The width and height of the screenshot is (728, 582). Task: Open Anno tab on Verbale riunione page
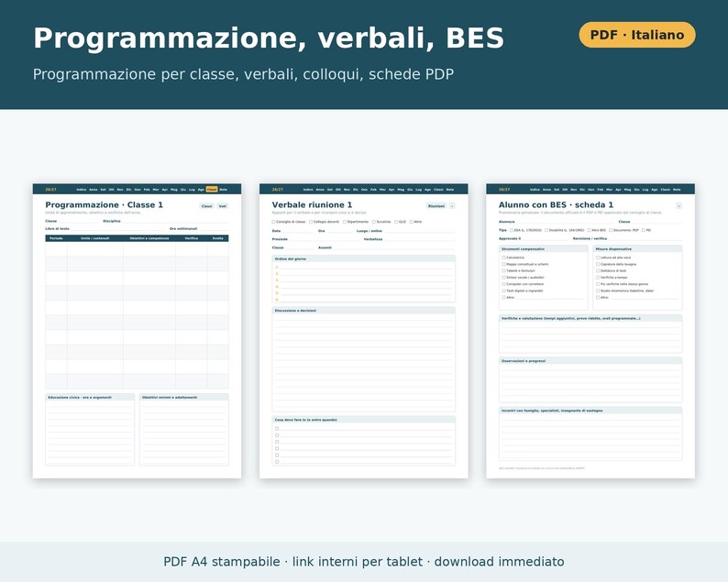click(320, 190)
